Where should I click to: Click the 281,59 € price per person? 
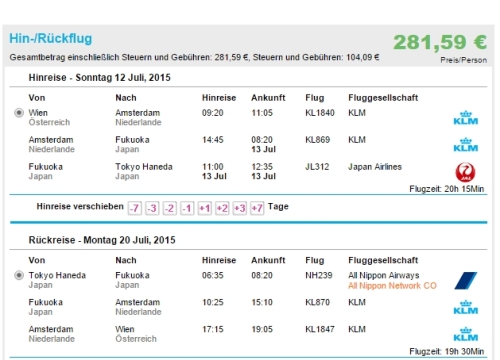pyautogui.click(x=440, y=43)
